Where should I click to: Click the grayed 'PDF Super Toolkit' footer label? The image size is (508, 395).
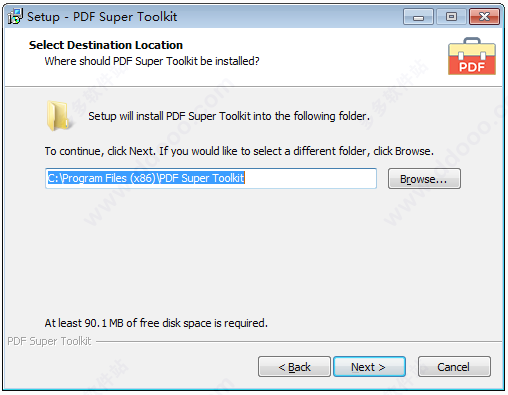(x=49, y=341)
